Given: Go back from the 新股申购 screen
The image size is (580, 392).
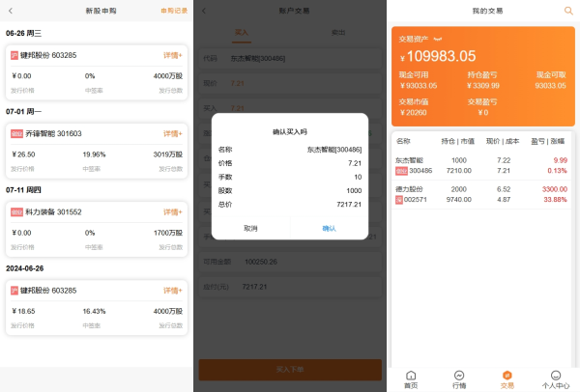Looking at the screenshot, I should [x=11, y=11].
